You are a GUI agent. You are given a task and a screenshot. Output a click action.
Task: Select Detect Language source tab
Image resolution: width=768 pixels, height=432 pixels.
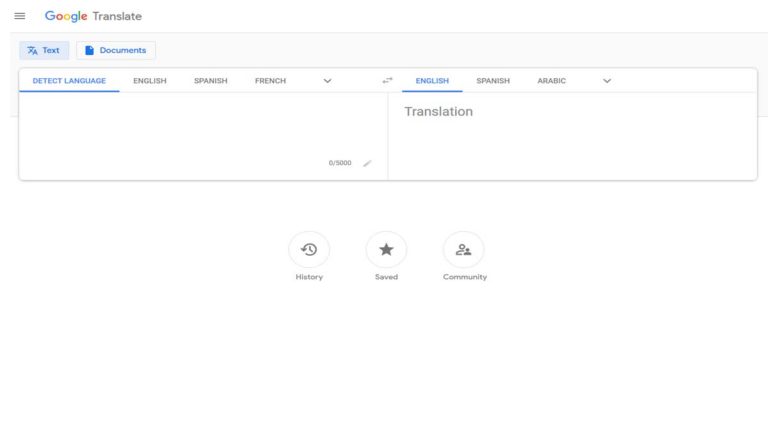coord(69,81)
